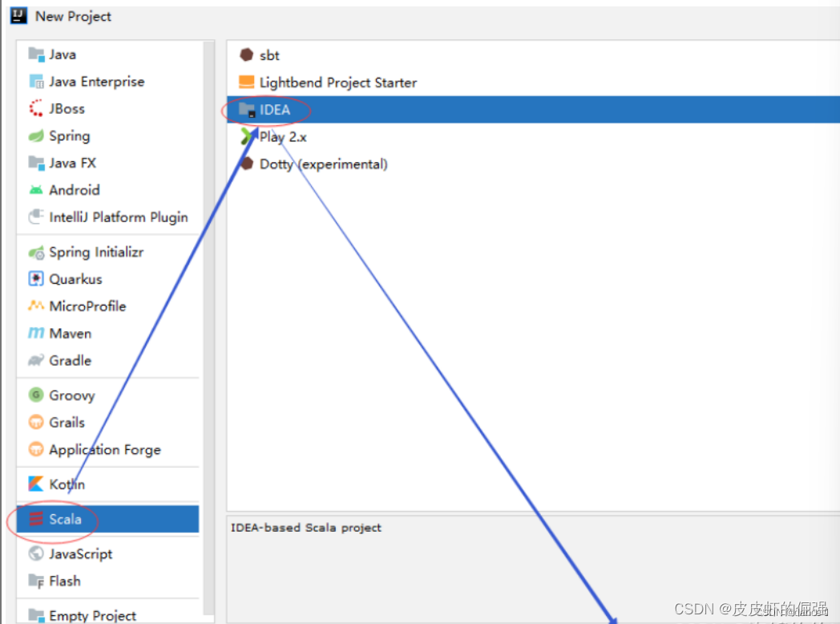Click the Flash folder icon
The image size is (840, 624).
tap(36, 581)
